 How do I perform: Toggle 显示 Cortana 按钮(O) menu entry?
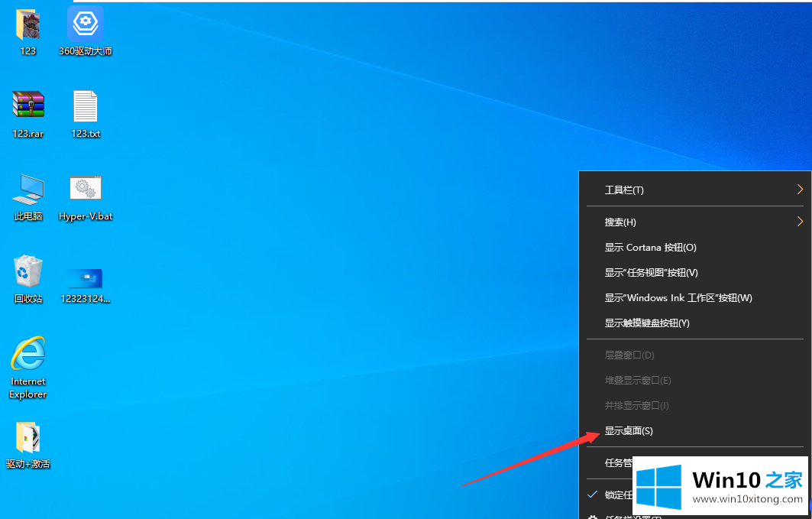pos(695,248)
